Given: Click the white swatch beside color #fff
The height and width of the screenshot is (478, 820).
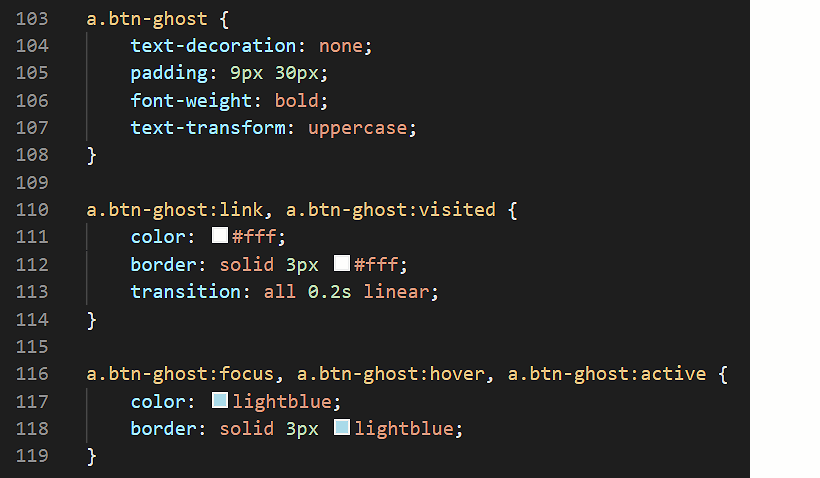Looking at the screenshot, I should 220,235.
